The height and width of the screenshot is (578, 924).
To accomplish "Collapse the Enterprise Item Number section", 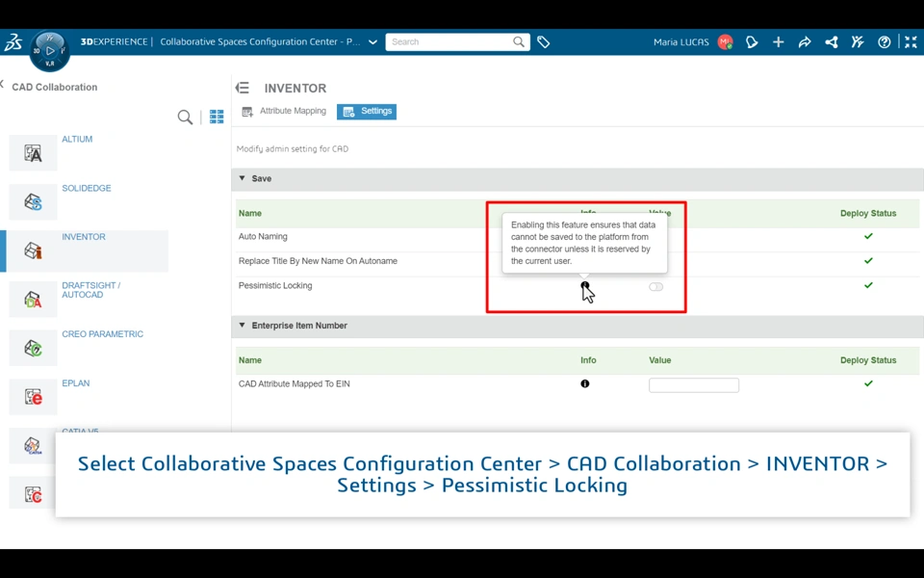I will click(x=242, y=325).
